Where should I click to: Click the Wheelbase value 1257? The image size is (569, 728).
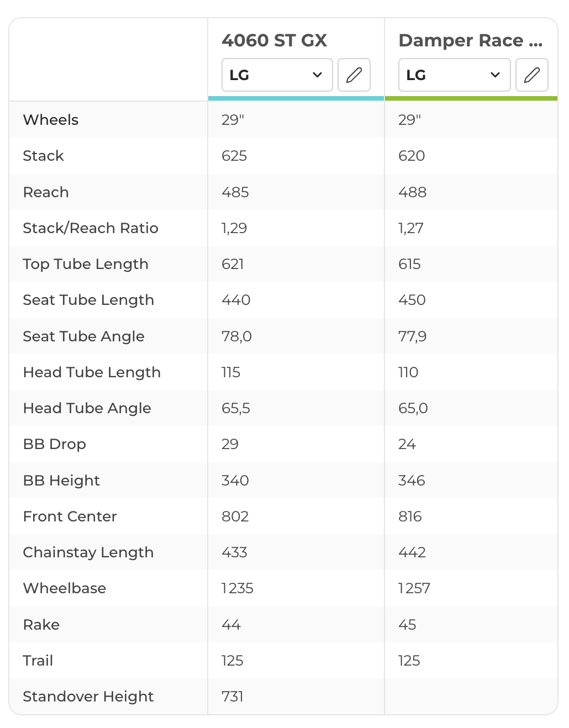(414, 588)
